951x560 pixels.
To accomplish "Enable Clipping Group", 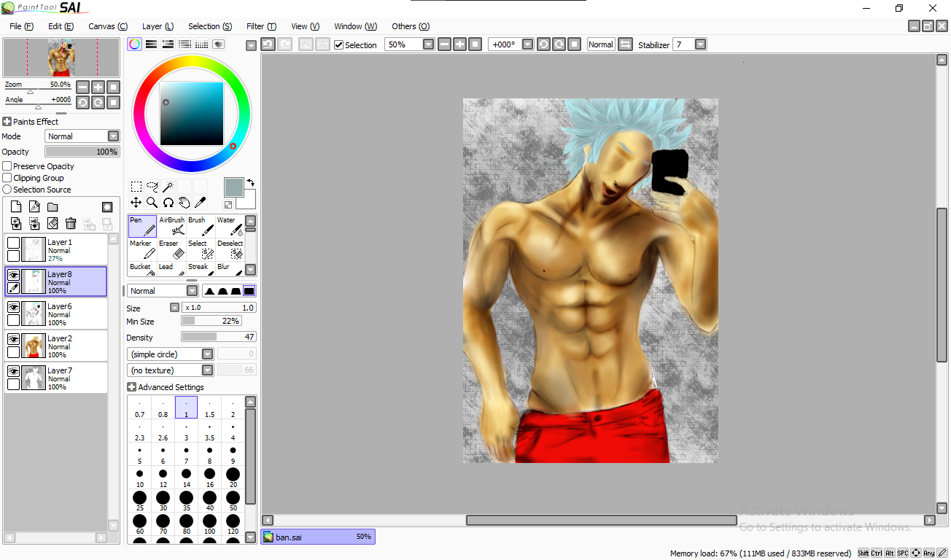I will pos(7,178).
